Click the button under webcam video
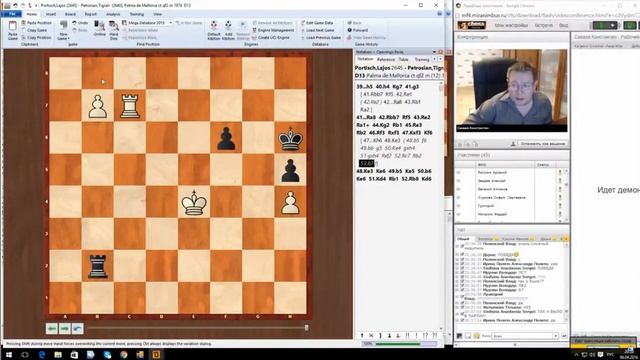 pos(542,144)
